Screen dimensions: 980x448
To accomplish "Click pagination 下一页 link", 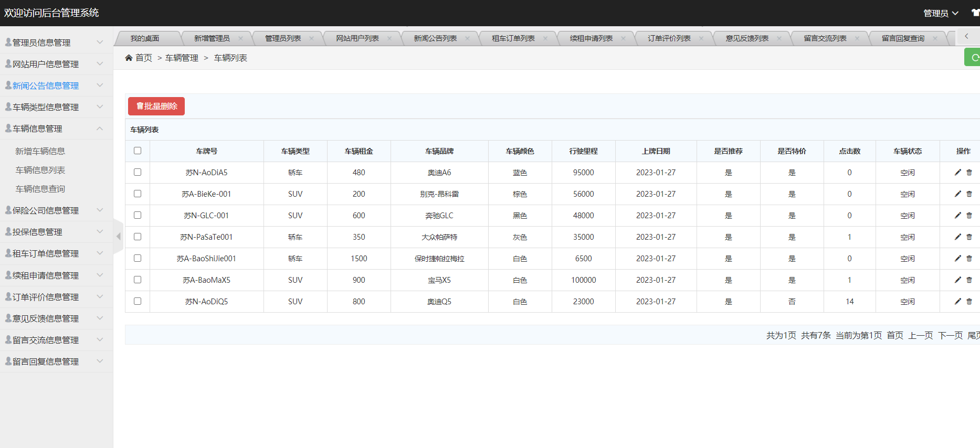I will [x=951, y=335].
